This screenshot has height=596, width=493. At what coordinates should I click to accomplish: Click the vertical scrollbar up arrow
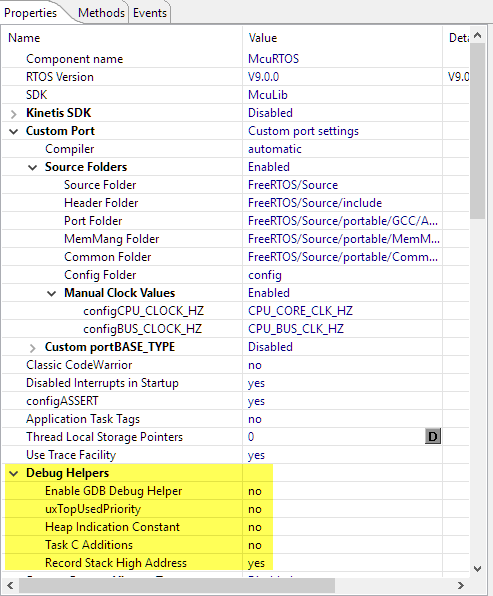477,35
